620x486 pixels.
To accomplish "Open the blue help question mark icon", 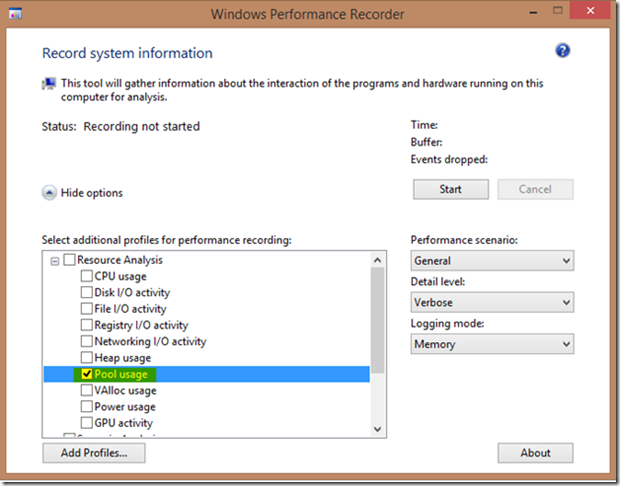I will [562, 51].
